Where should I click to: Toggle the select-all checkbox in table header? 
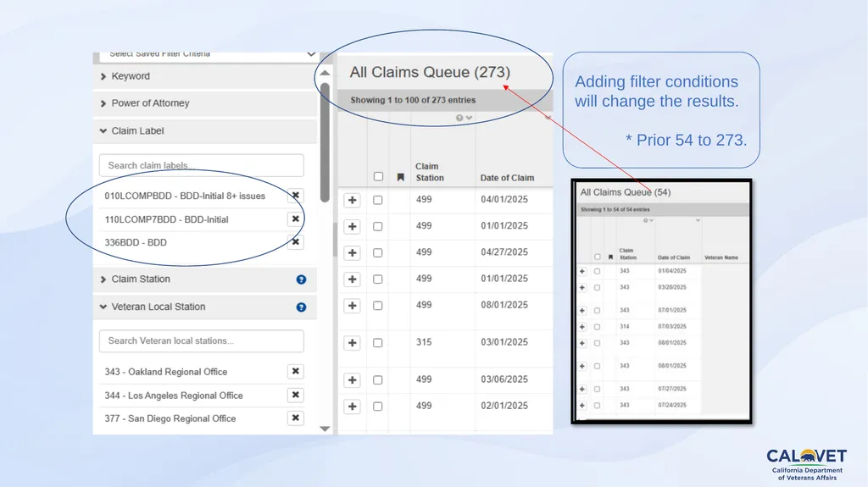(378, 176)
